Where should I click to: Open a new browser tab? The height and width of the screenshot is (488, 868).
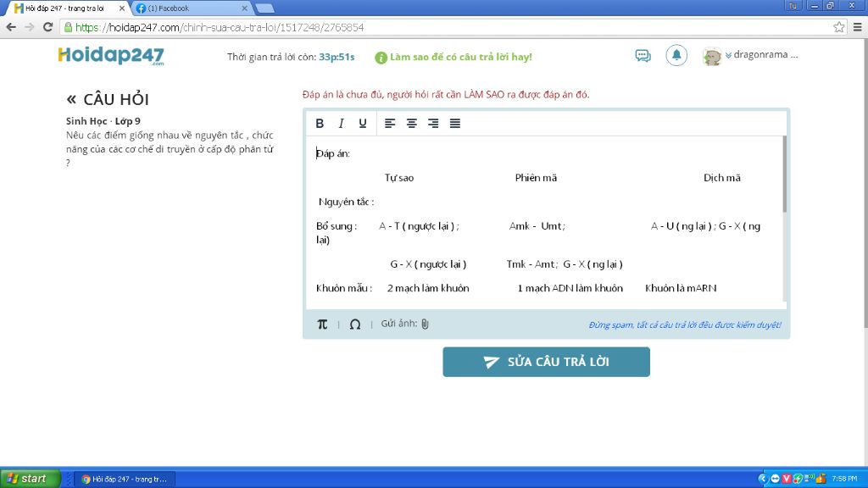pos(264,8)
